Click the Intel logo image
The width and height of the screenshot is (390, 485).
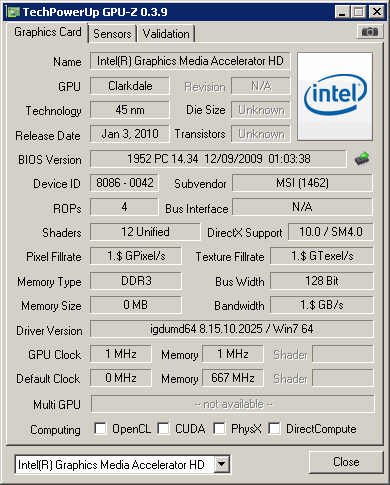tap(335, 96)
